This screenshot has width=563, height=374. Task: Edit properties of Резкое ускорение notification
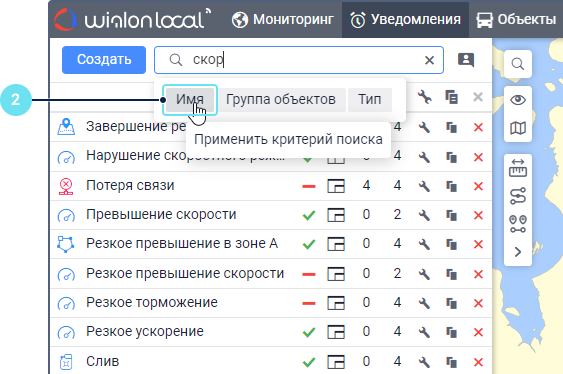click(x=424, y=332)
